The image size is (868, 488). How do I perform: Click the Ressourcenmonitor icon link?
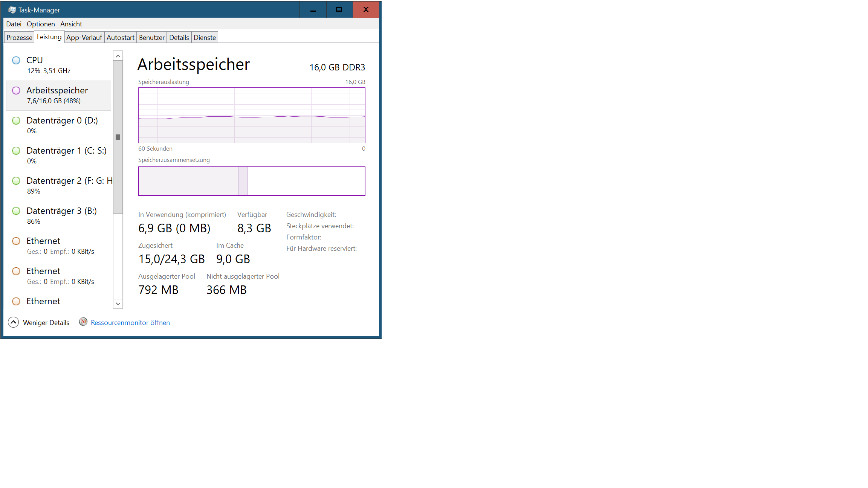coord(84,322)
